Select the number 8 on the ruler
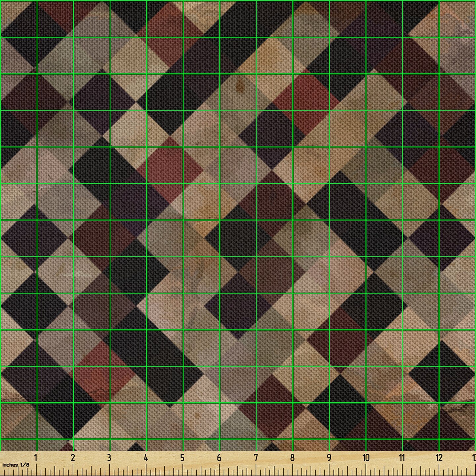The height and width of the screenshot is (476, 476). click(292, 458)
